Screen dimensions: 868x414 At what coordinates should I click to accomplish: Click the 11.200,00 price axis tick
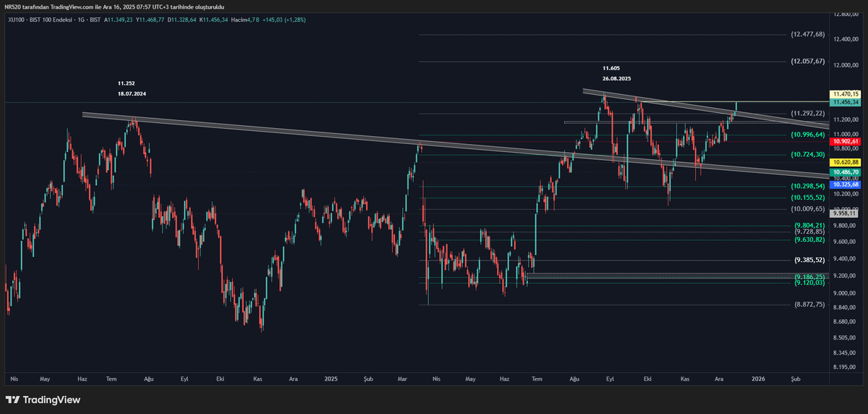(x=846, y=120)
